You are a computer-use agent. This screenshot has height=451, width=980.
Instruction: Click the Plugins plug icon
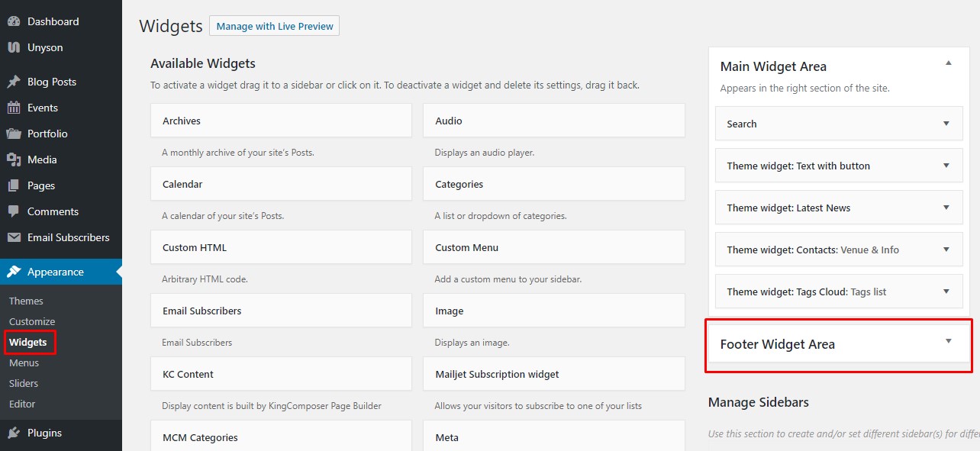pyautogui.click(x=14, y=433)
